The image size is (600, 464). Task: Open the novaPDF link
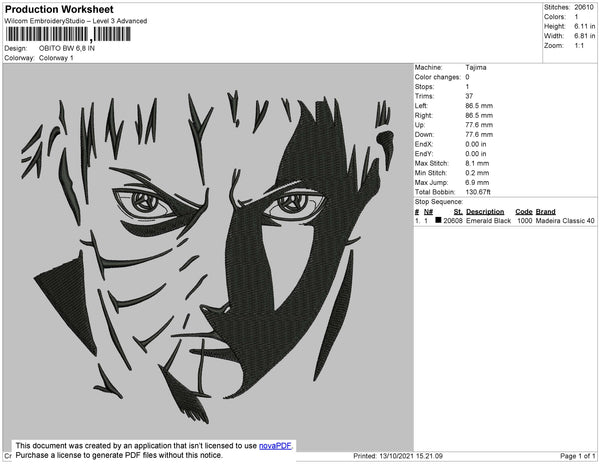pos(275,446)
